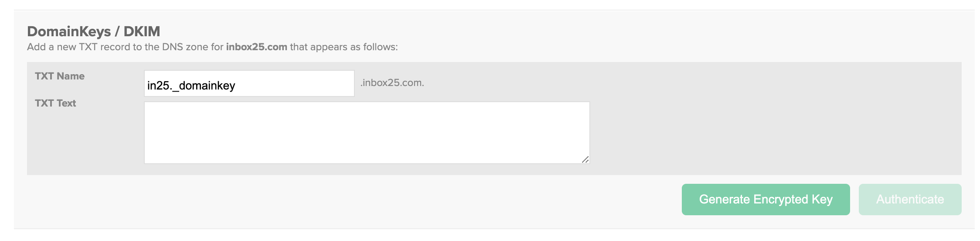980x241 pixels.
Task: Click the TXT Text label
Action: (55, 103)
